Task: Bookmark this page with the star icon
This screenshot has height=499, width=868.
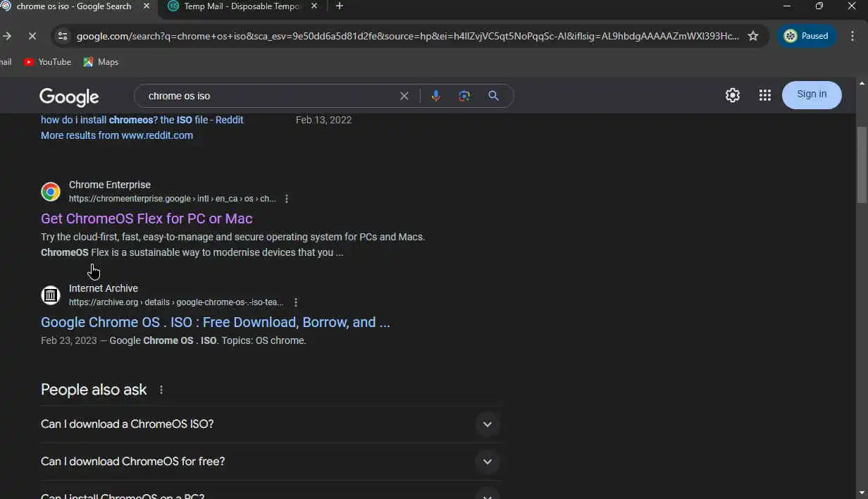Action: point(753,36)
